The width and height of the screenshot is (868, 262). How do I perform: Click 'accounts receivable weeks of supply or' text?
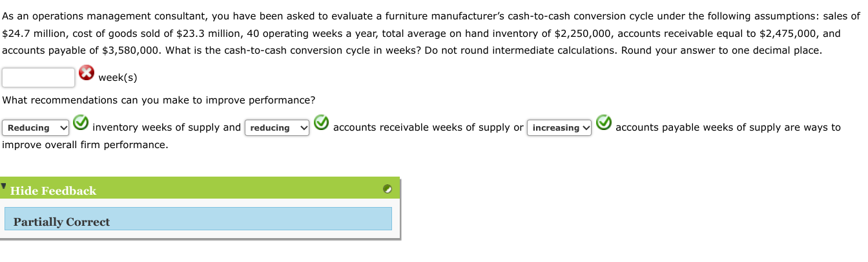point(428,127)
